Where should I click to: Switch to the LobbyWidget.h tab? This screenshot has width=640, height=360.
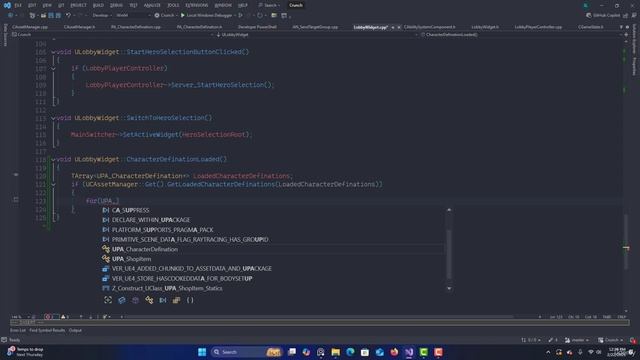click(x=485, y=27)
